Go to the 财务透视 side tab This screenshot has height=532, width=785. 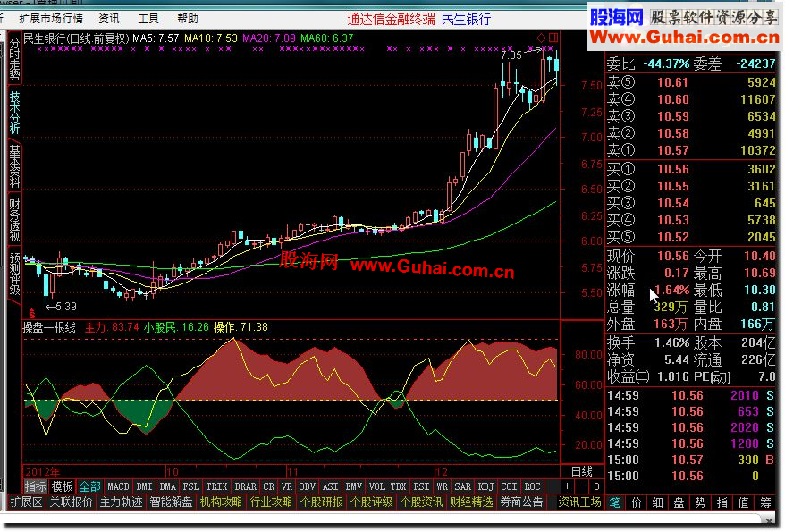14,220
